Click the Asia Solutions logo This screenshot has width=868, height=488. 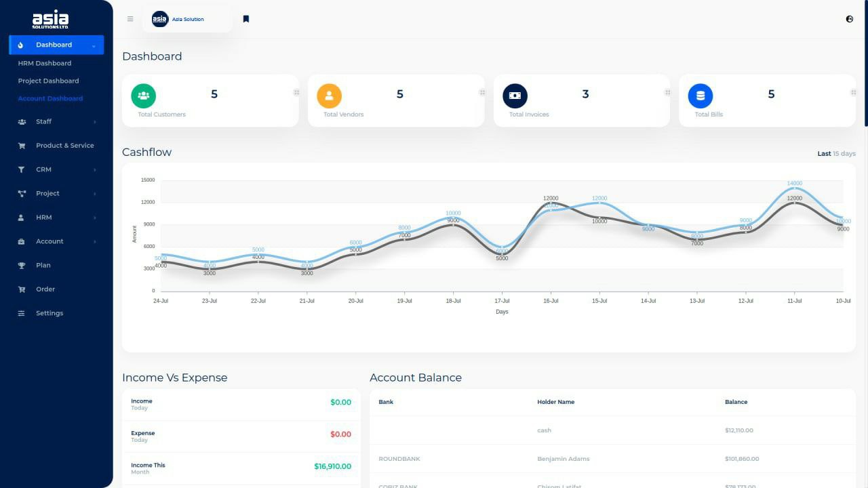click(x=51, y=19)
